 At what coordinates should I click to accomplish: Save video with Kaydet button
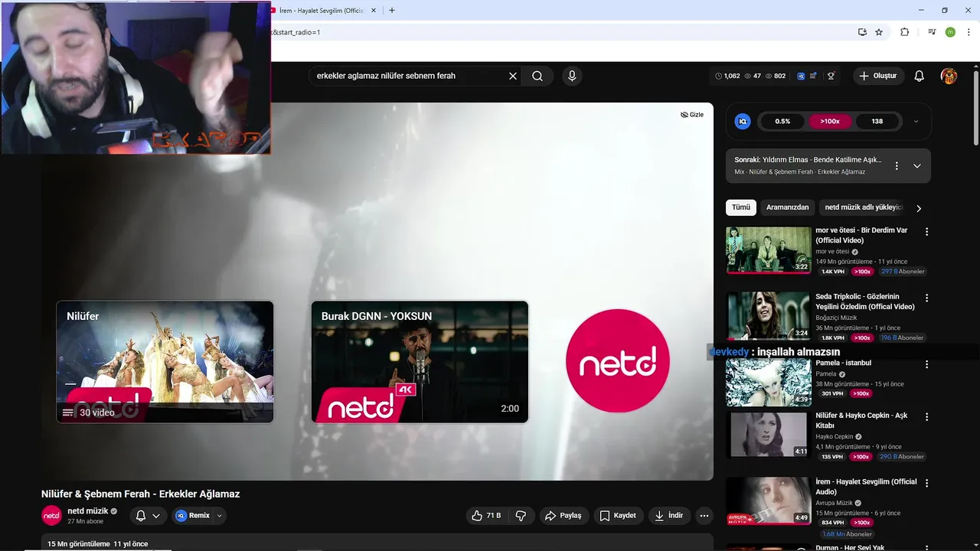click(x=618, y=516)
